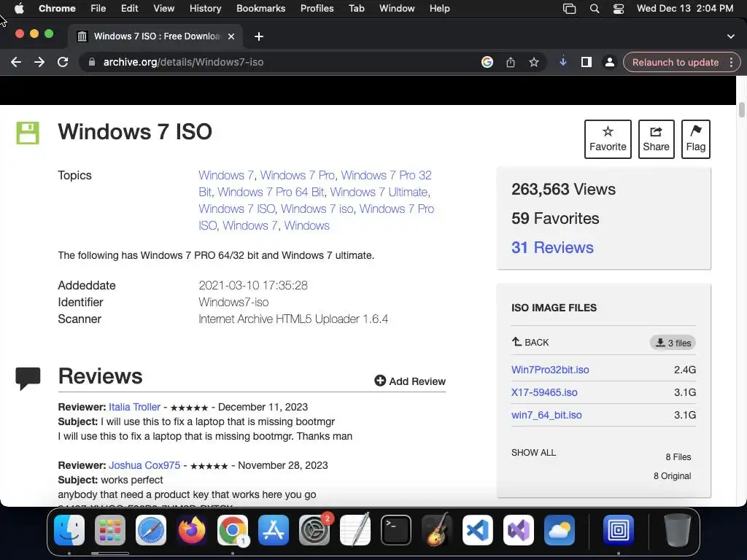Screen dimensions: 747x560
Task: Click SHOW ALL files link
Action: (533, 452)
